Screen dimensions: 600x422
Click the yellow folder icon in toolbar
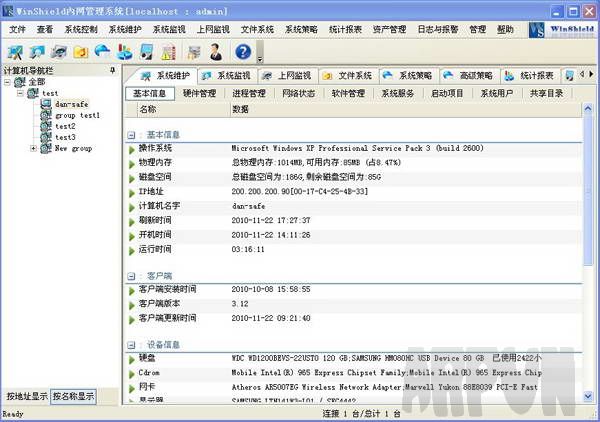coord(80,51)
